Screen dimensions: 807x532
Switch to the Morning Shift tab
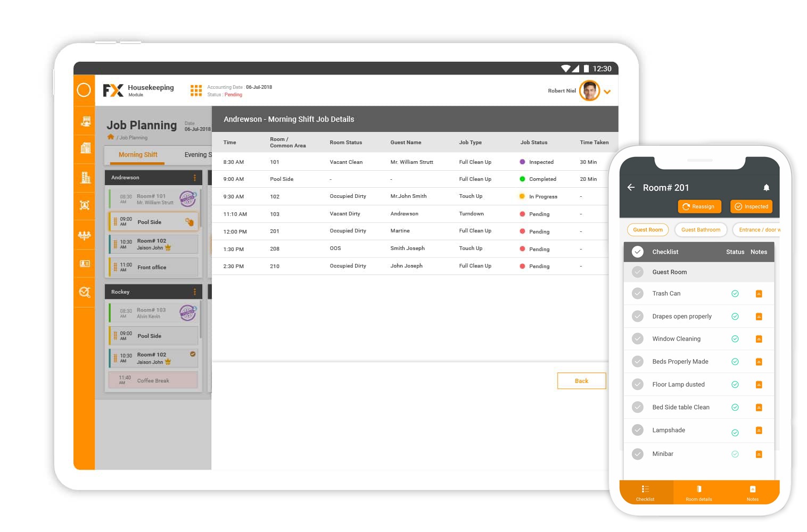(x=138, y=155)
